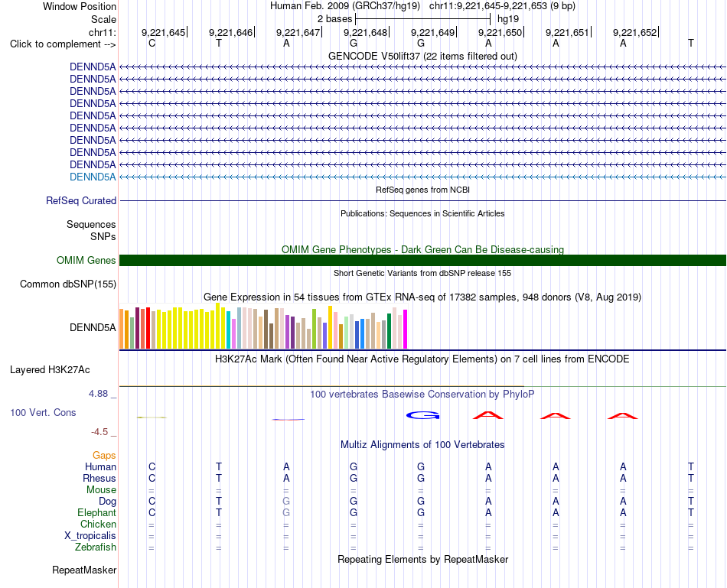
Task: Click the 'Rhesus' alignment row label
Action: (99, 478)
